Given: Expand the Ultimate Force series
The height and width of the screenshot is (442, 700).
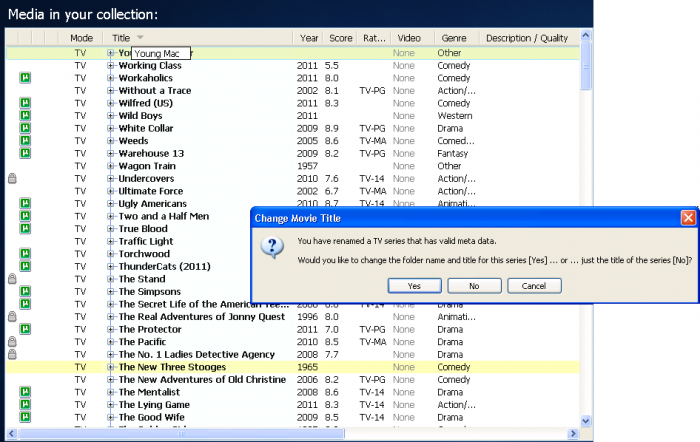Looking at the screenshot, I should coord(110,191).
